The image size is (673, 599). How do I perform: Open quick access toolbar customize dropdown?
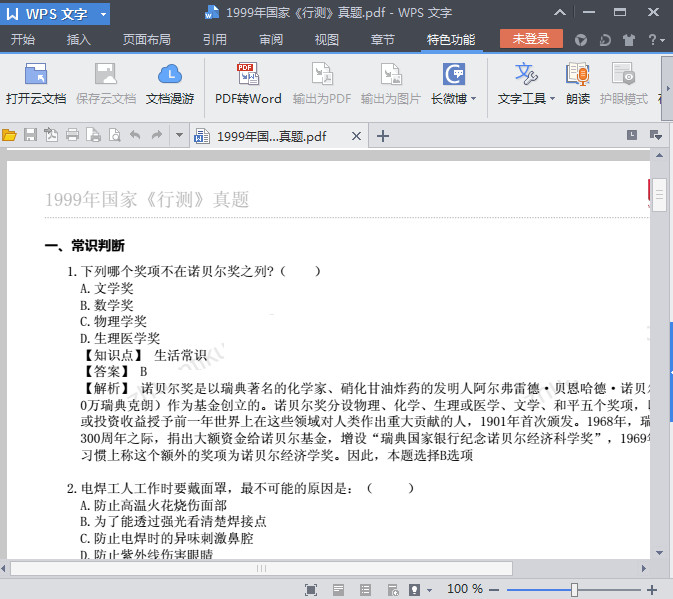179,136
